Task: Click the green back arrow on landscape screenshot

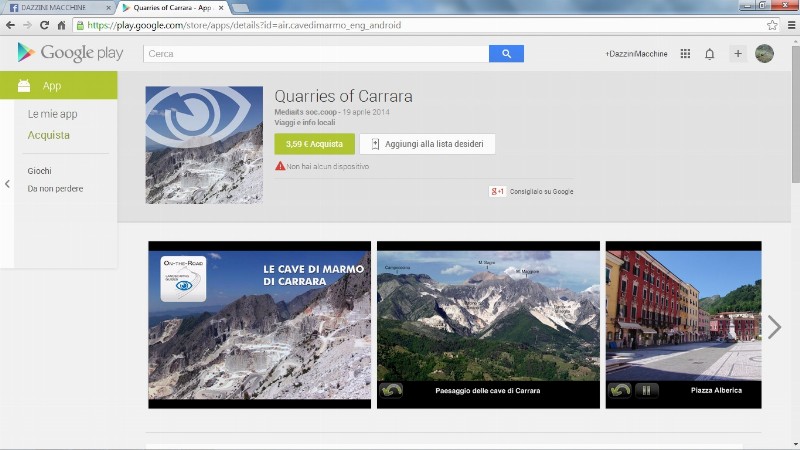Action: pos(391,391)
